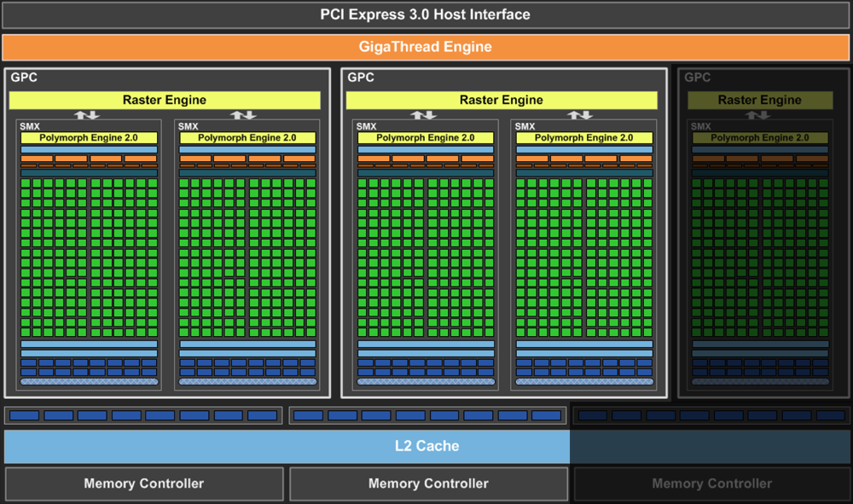
Task: Click the SMX label of left GPC's second unit
Action: tap(189, 126)
